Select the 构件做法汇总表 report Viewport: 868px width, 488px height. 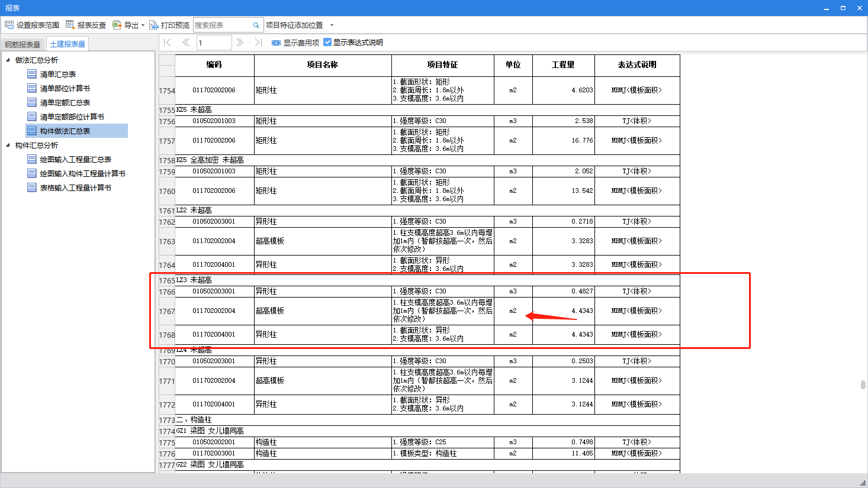(x=65, y=131)
